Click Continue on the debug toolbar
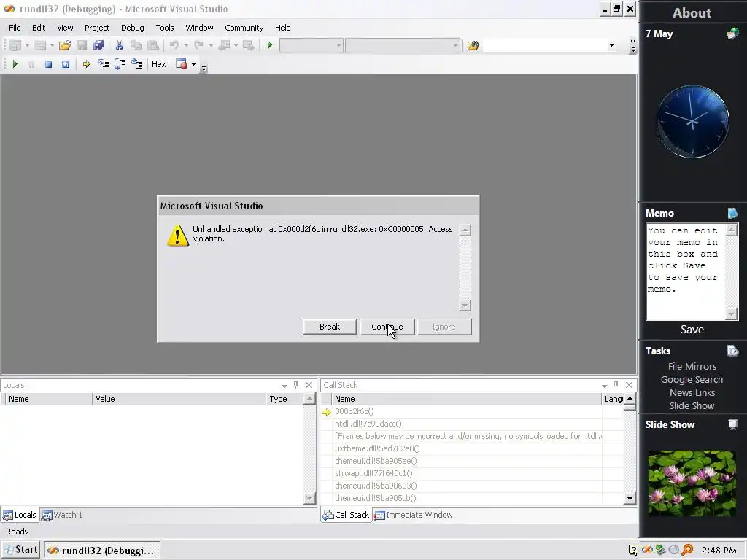Viewport: 747px width, 560px height. click(15, 64)
